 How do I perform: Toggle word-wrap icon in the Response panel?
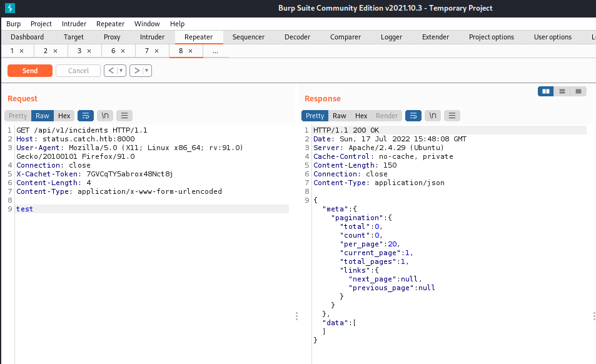(413, 115)
